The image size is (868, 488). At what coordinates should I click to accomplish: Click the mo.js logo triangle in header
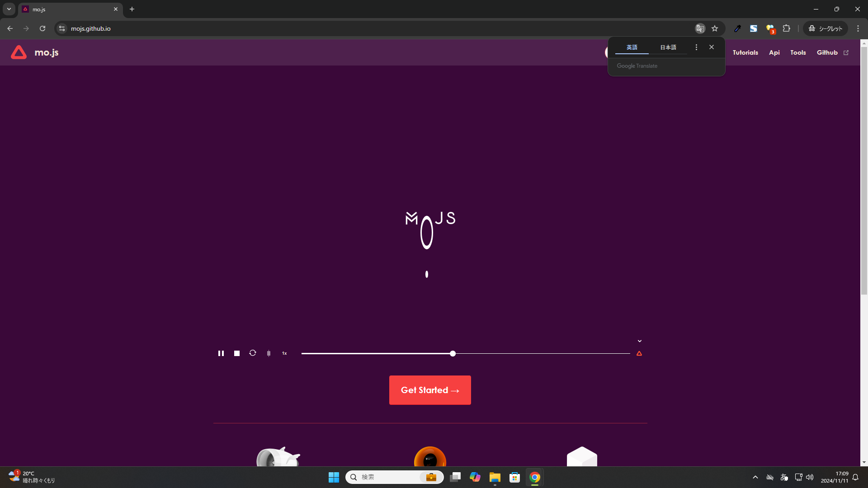click(19, 52)
